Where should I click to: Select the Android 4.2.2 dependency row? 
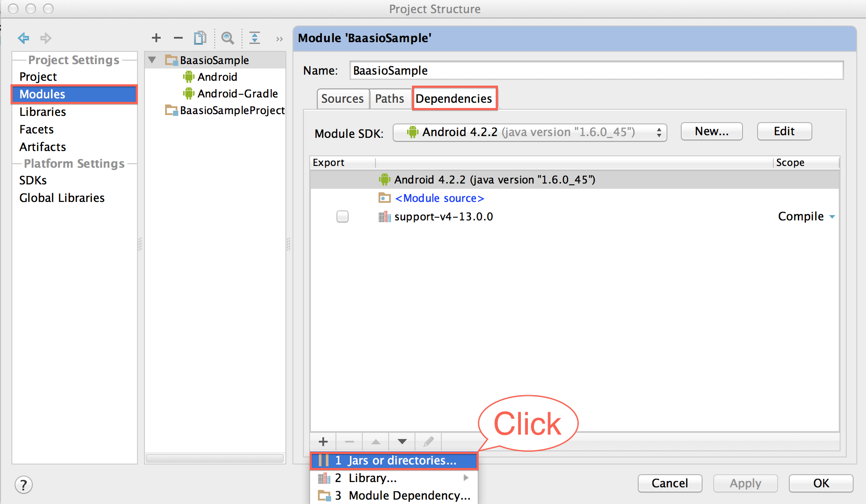pos(574,180)
